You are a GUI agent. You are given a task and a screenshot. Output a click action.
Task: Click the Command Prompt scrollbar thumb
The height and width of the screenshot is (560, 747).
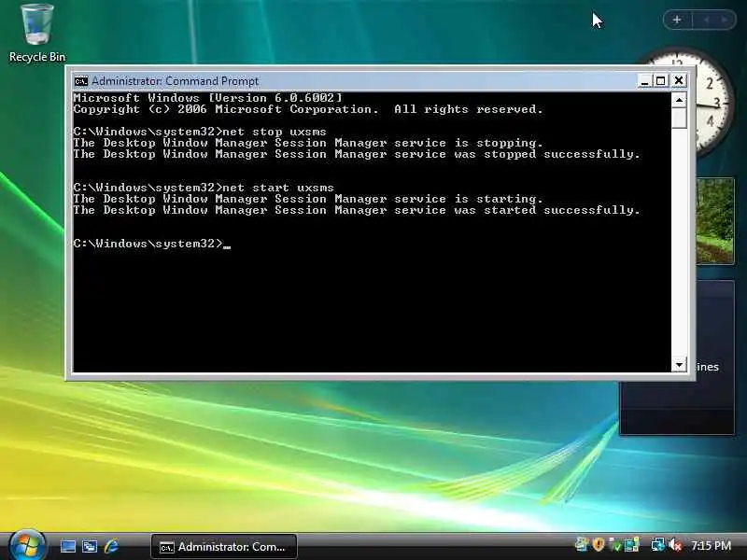pyautogui.click(x=679, y=119)
